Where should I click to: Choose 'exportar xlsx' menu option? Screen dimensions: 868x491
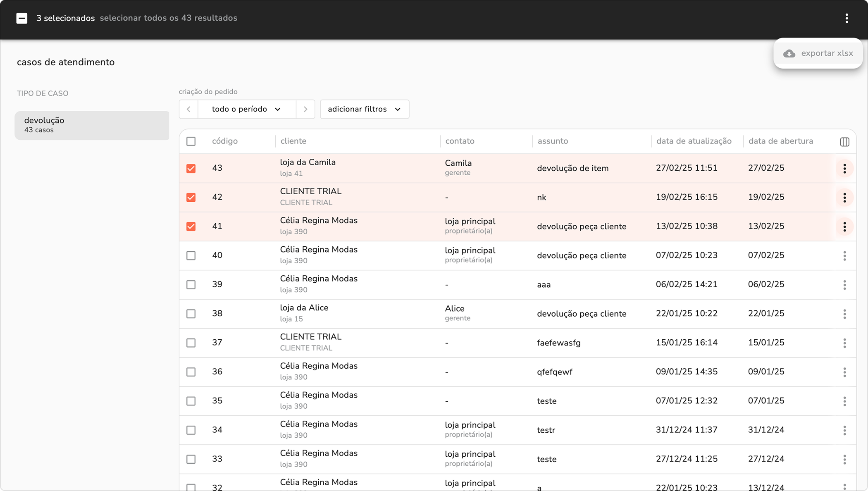point(827,53)
